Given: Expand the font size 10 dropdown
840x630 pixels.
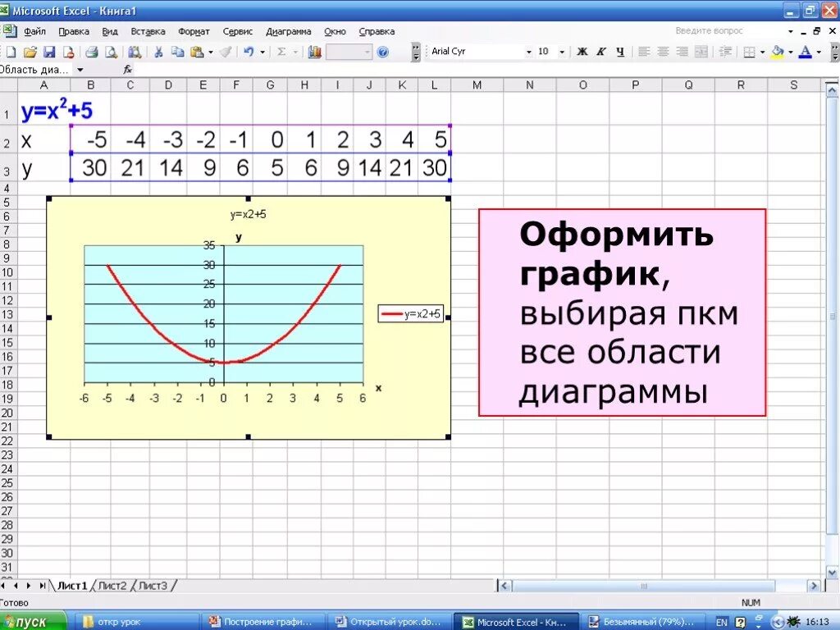Looking at the screenshot, I should pyautogui.click(x=562, y=52).
